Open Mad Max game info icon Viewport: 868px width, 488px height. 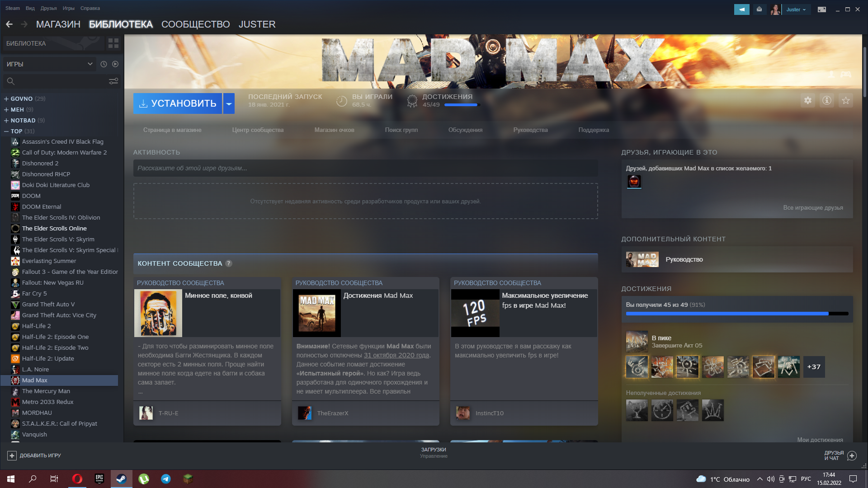(x=827, y=100)
